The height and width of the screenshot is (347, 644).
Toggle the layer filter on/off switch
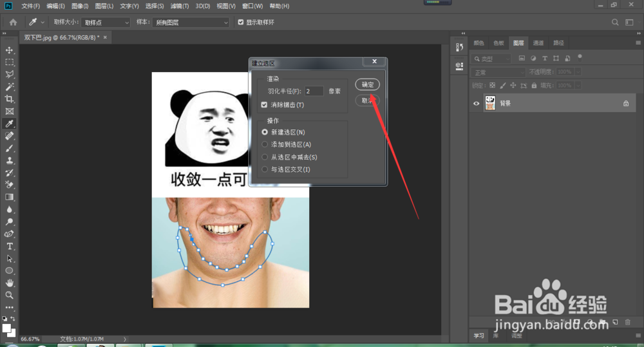point(580,57)
